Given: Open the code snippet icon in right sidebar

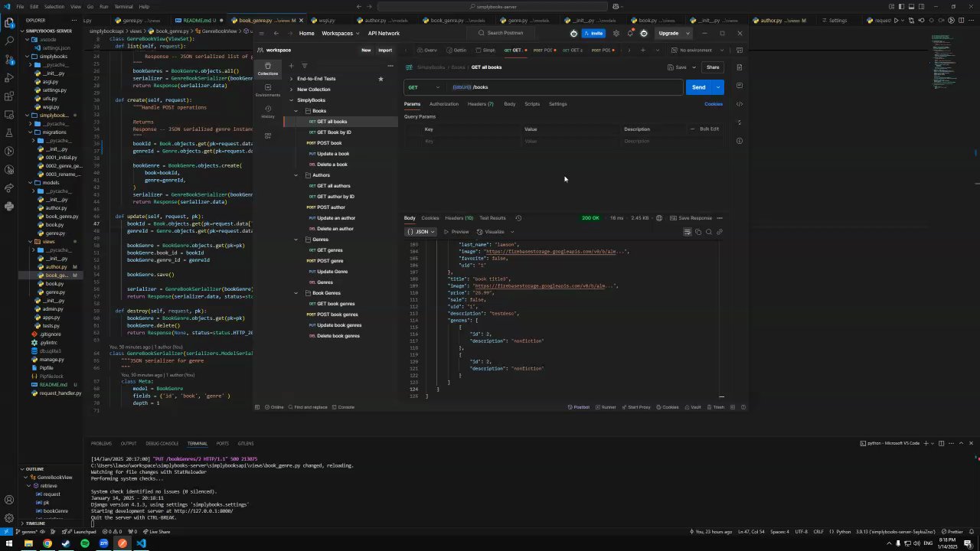Looking at the screenshot, I should pos(739,104).
